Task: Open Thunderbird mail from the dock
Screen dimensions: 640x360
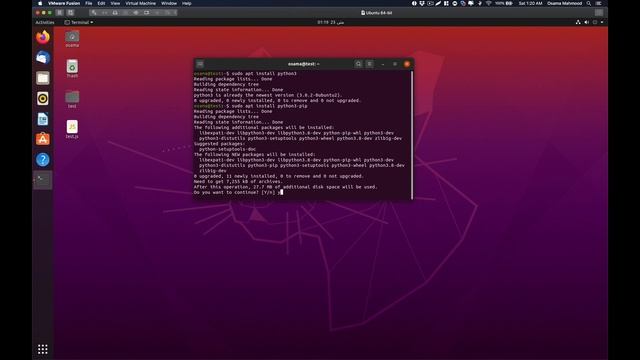Action: pyautogui.click(x=42, y=58)
